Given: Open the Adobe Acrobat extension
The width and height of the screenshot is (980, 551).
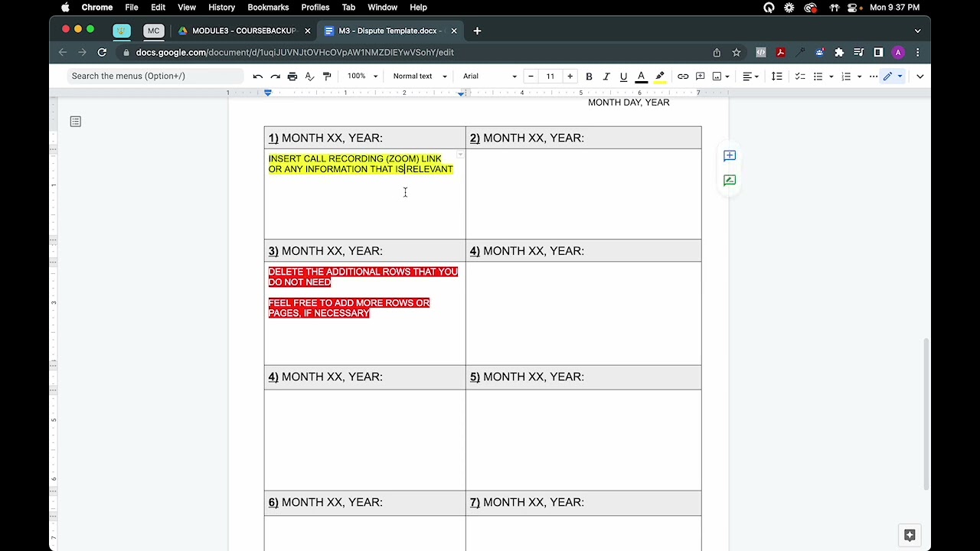Looking at the screenshot, I should click(x=780, y=52).
